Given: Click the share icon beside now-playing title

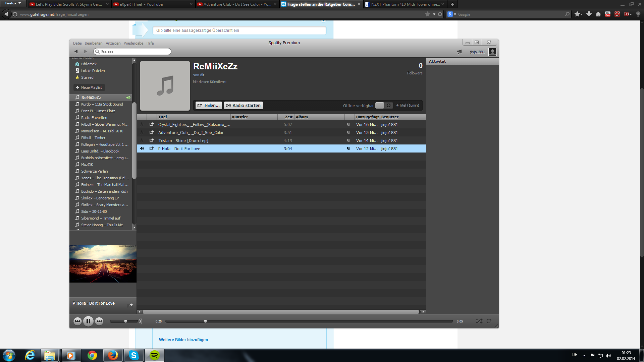Looking at the screenshot, I should point(130,305).
